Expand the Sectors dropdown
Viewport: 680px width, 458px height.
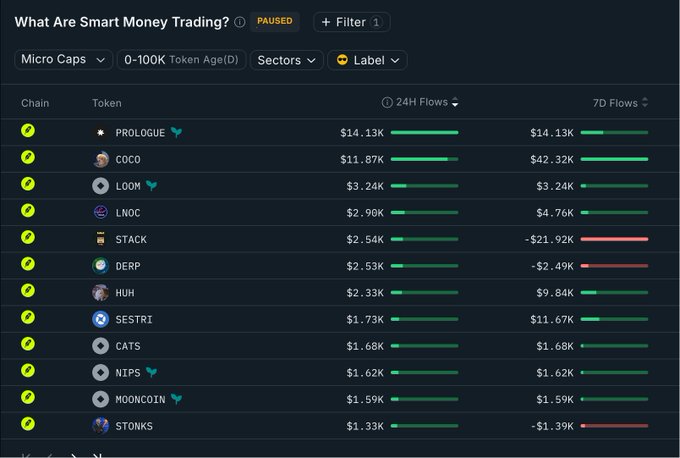287,60
